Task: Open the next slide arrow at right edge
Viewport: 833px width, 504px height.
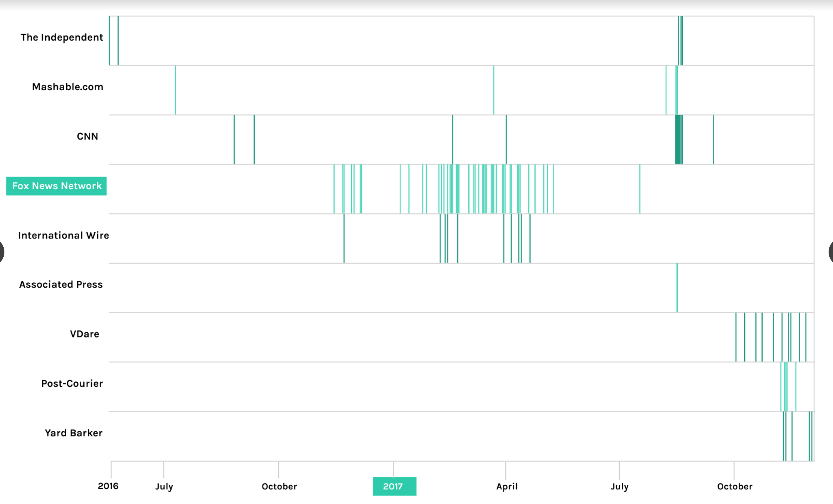Action: pyautogui.click(x=831, y=252)
